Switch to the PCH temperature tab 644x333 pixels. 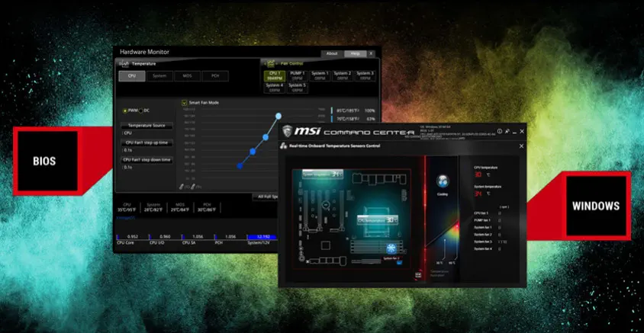pyautogui.click(x=215, y=76)
